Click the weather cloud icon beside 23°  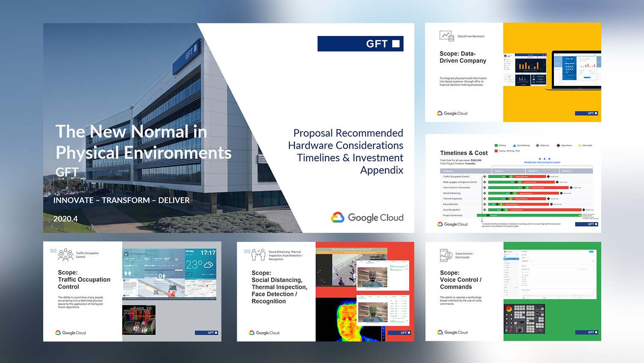point(209,264)
